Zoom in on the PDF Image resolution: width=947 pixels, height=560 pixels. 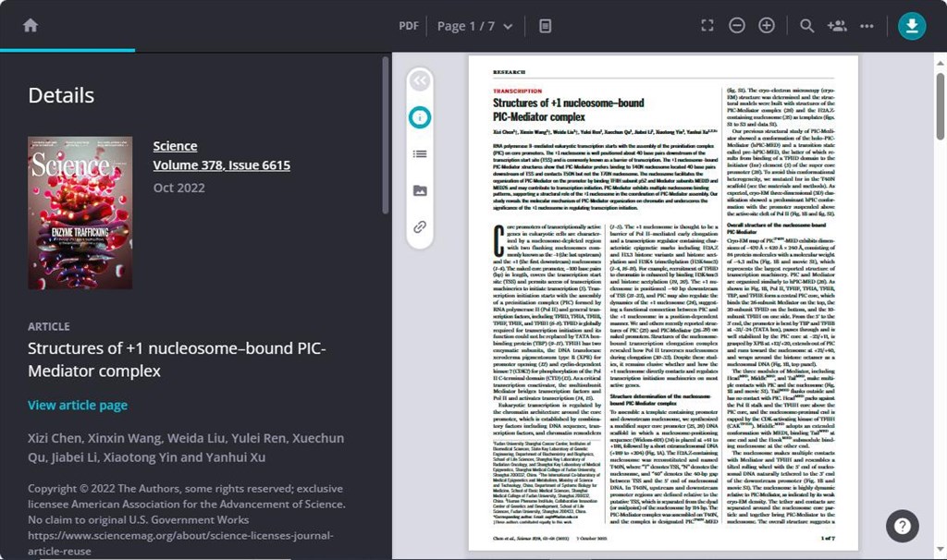(767, 25)
